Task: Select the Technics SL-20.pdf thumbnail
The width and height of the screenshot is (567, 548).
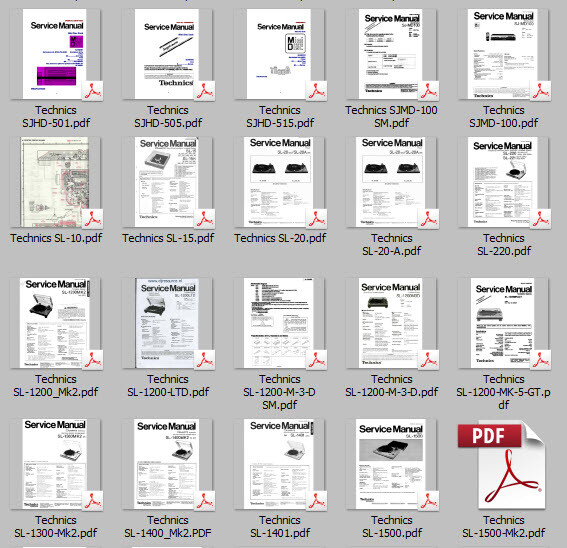Action: coord(280,182)
